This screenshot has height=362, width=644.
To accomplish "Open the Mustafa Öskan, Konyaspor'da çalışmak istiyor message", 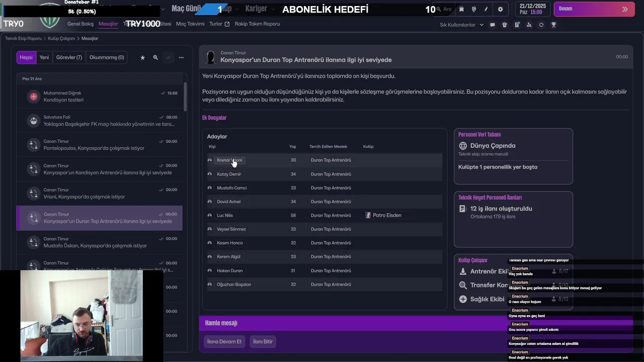I will [x=99, y=242].
